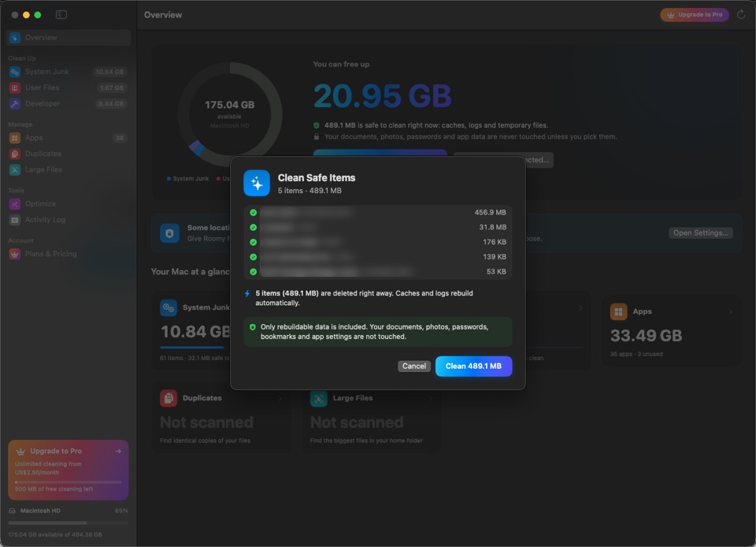Click the 20.95 GB free up figure
Image resolution: width=756 pixels, height=547 pixels.
coord(383,95)
